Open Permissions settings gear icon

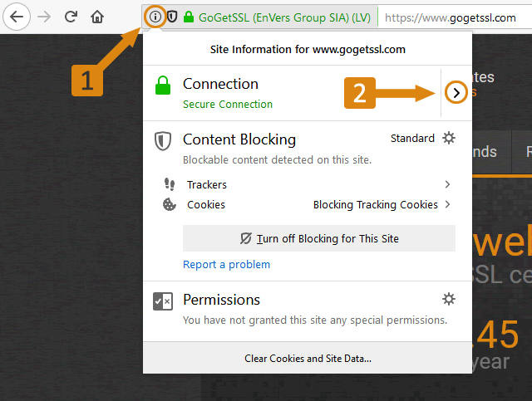pos(449,299)
